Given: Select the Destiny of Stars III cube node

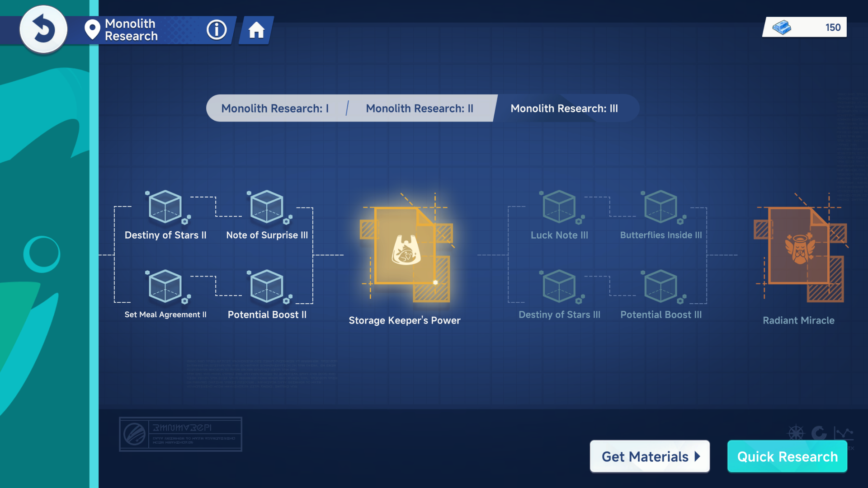Looking at the screenshot, I should (559, 287).
